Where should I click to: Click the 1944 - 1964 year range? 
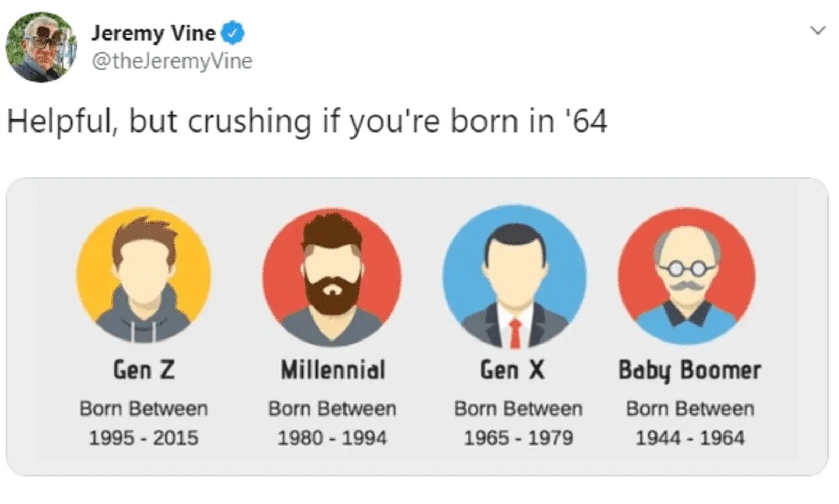690,437
